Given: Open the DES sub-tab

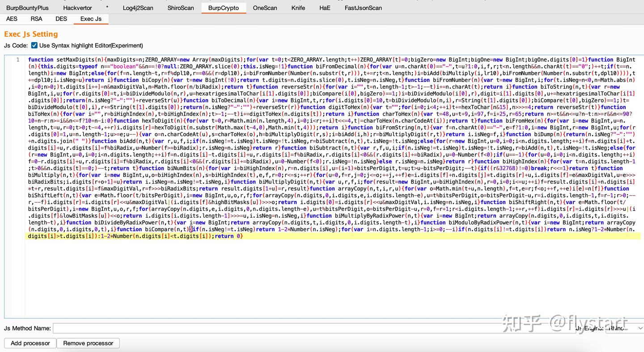Looking at the screenshot, I should point(61,19).
